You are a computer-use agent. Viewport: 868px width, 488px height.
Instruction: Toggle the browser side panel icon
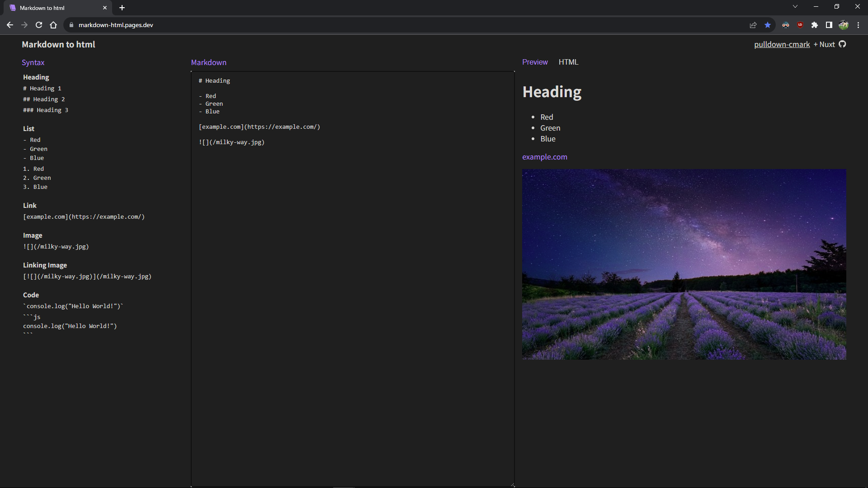(x=829, y=25)
